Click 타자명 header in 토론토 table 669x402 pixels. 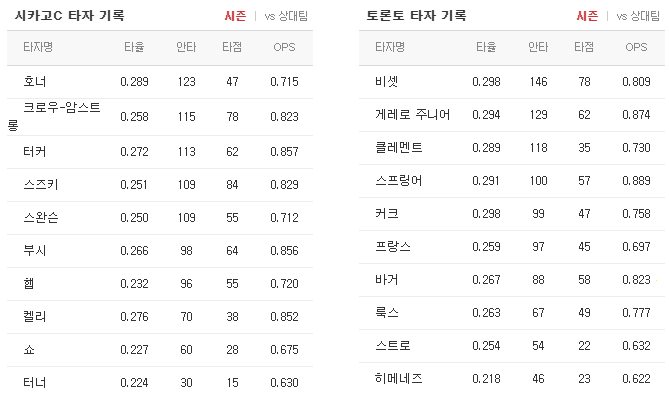coord(390,47)
